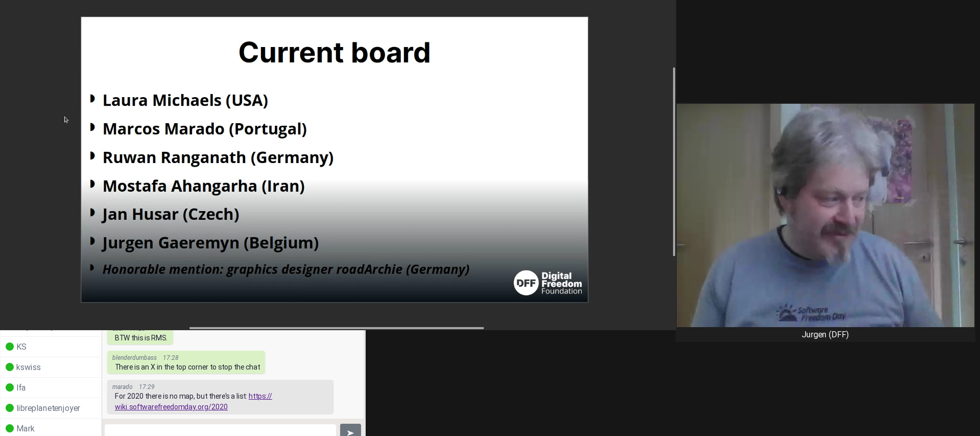Click blenderdumbass username in chat
The width and height of the screenshot is (980, 436).
point(134,358)
